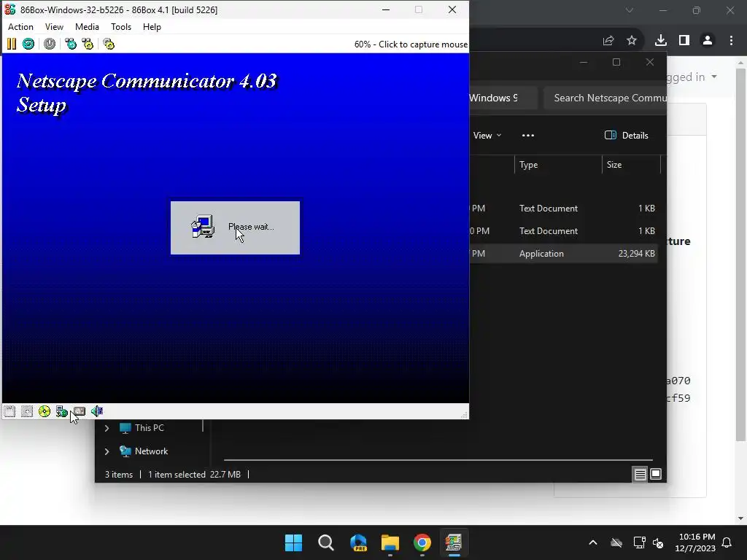Click the second floppy drive status icon
Viewport: 747px width, 560px height.
pyautogui.click(x=27, y=411)
